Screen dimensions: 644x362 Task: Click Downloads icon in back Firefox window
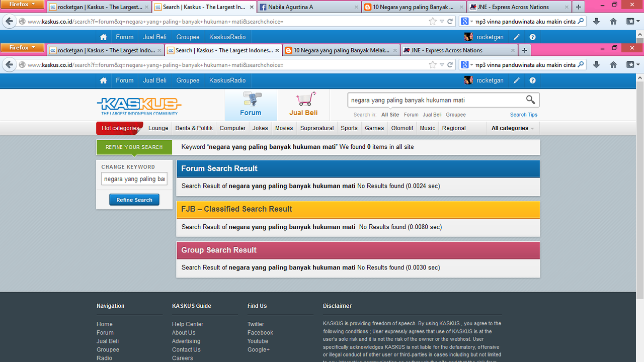click(596, 22)
